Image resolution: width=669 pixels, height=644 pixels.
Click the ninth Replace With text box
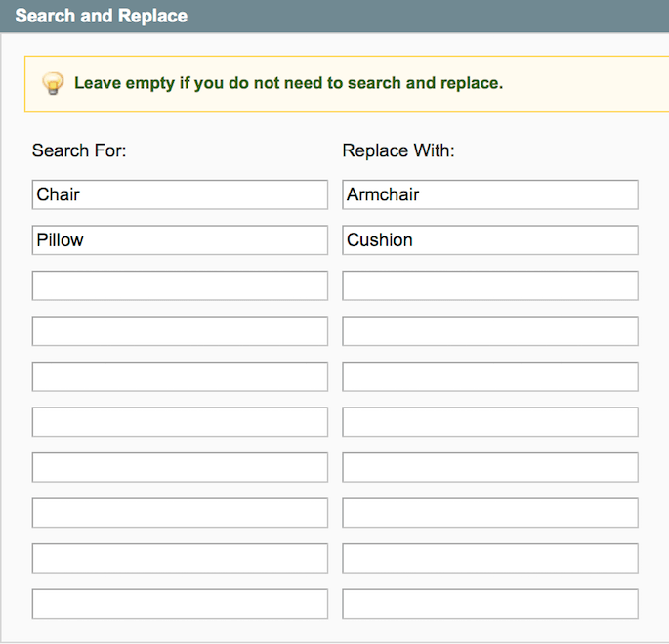490,558
